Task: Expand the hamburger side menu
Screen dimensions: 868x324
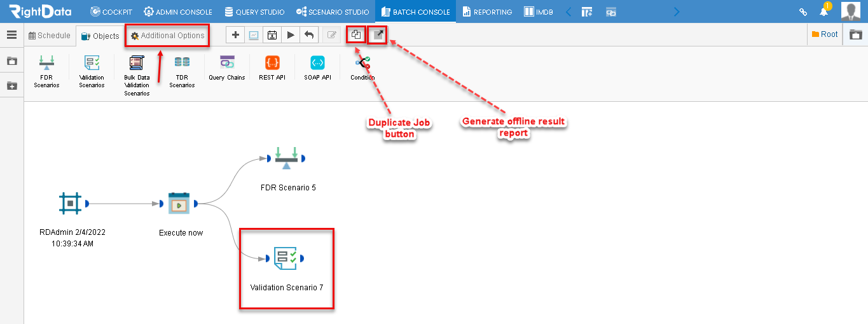Action: coord(11,35)
